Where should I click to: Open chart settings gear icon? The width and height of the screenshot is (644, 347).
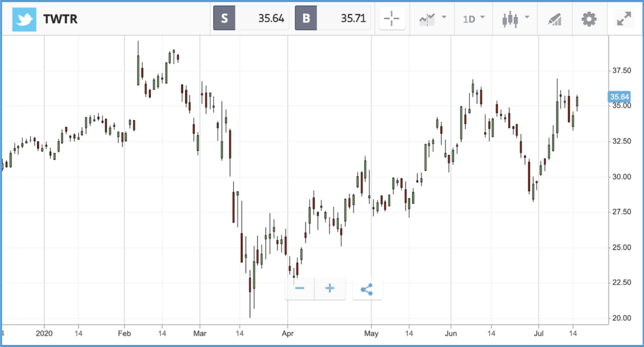[589, 19]
